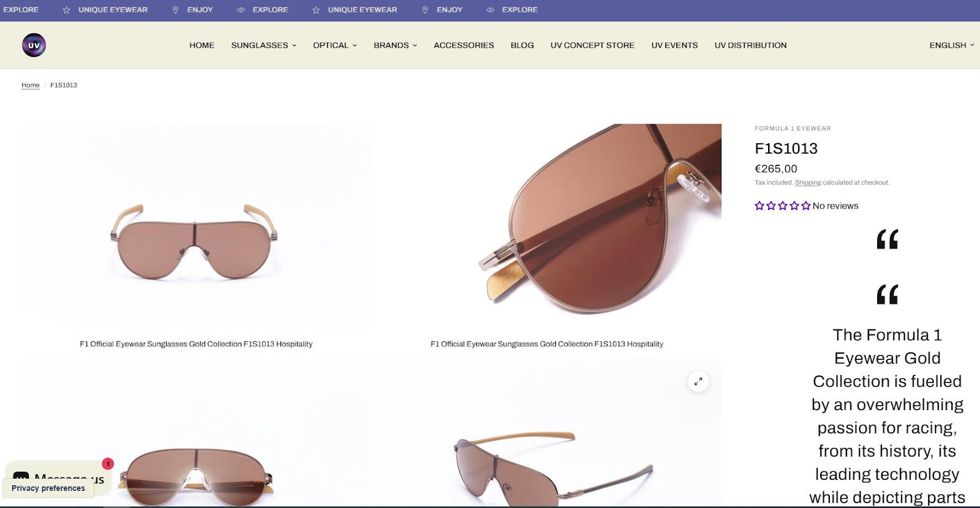Click the No reviews text
Screen dimensions: 980x508
[x=835, y=206]
